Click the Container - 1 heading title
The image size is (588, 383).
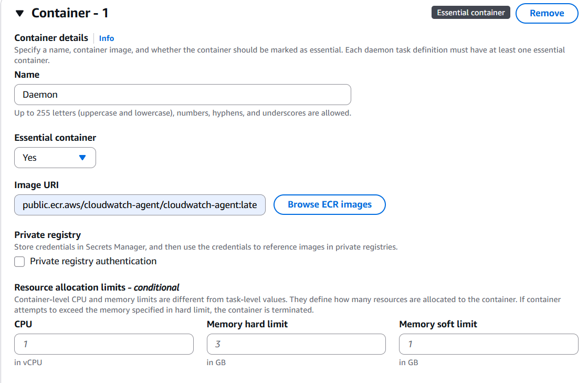pyautogui.click(x=70, y=13)
